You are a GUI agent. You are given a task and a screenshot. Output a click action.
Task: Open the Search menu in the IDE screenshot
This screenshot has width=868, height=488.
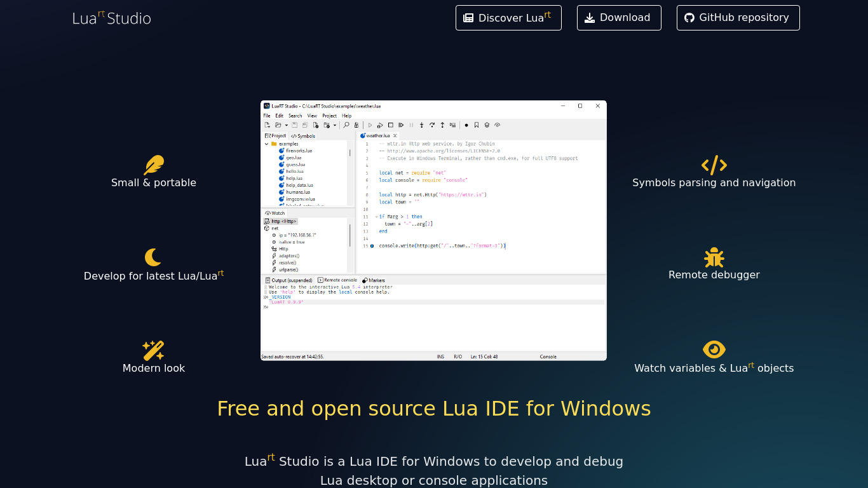tap(295, 116)
